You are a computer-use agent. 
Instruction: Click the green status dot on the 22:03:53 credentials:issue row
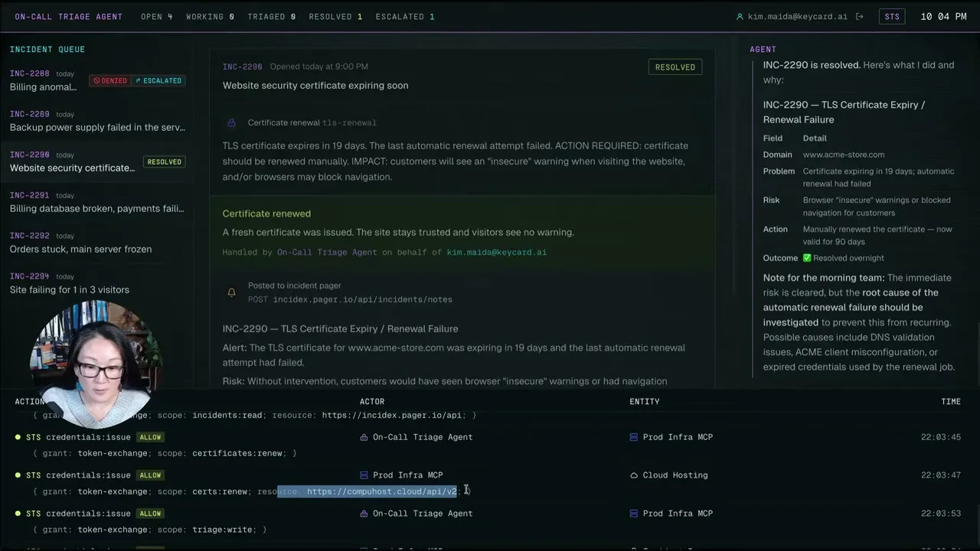pyautogui.click(x=18, y=514)
